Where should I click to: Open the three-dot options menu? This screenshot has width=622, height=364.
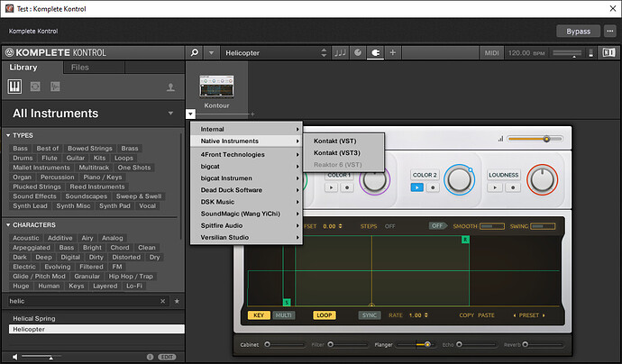click(610, 31)
